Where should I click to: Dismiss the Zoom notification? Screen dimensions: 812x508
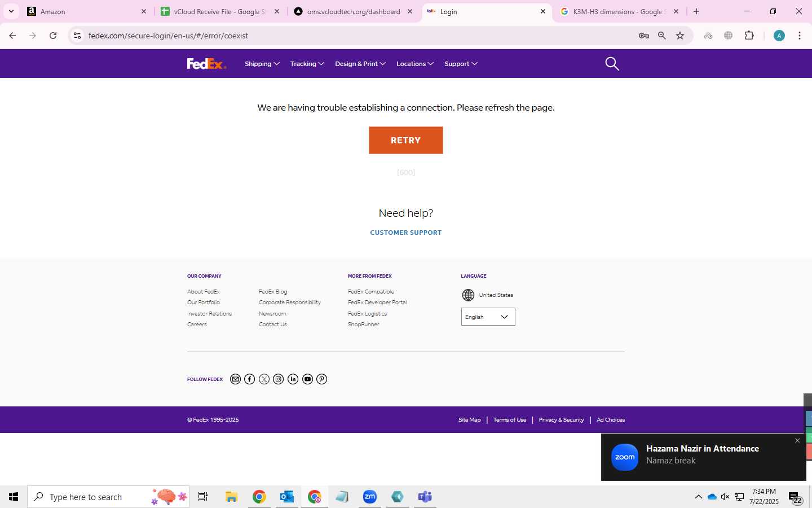[797, 441]
